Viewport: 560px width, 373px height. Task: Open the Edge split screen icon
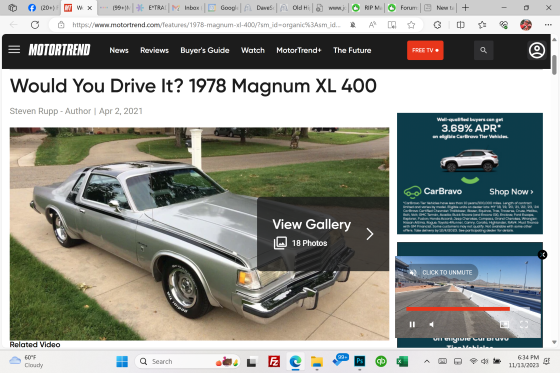click(x=460, y=25)
